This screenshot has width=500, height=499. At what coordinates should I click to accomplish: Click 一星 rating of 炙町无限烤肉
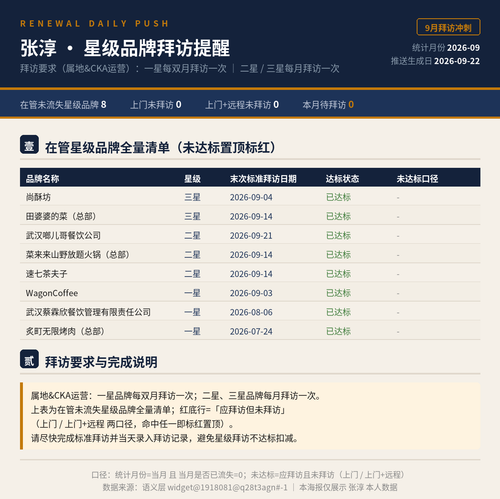coord(192,331)
